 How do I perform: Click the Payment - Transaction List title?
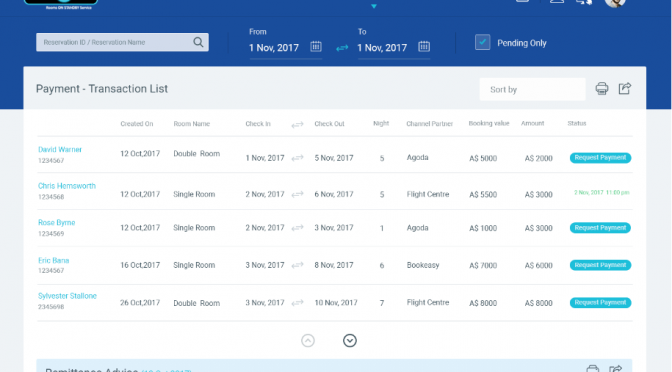coord(102,89)
